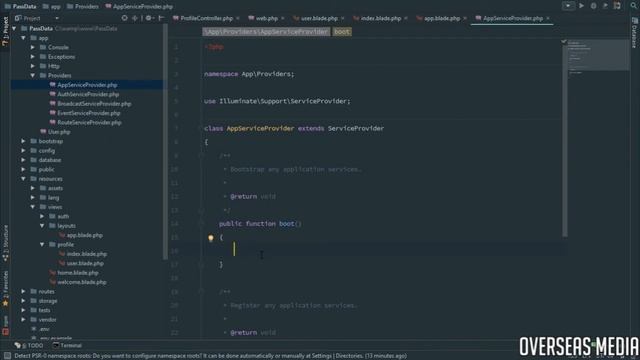Toggle the Favorites tool window tab
The image size is (640, 360).
pos(5,288)
